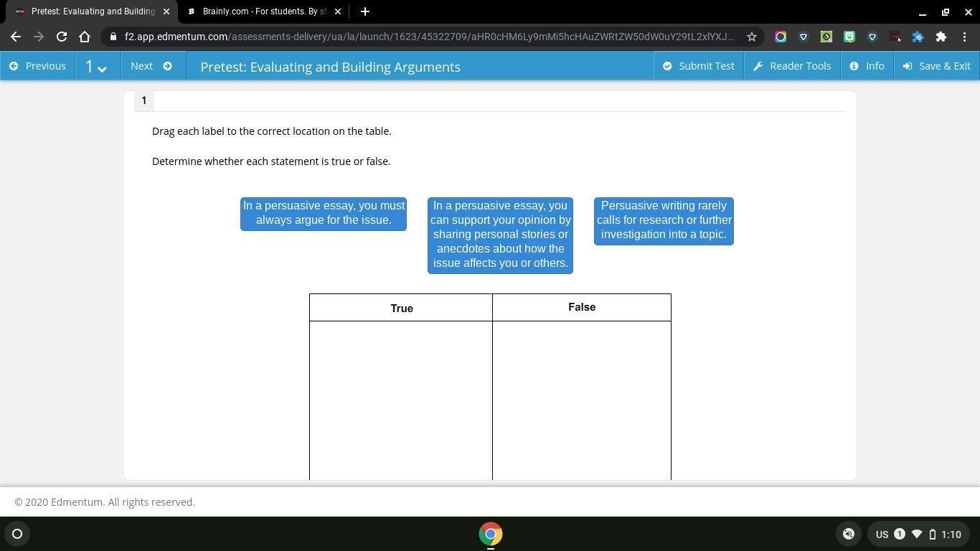
Task: Go back with the browser back arrow
Action: [x=16, y=37]
